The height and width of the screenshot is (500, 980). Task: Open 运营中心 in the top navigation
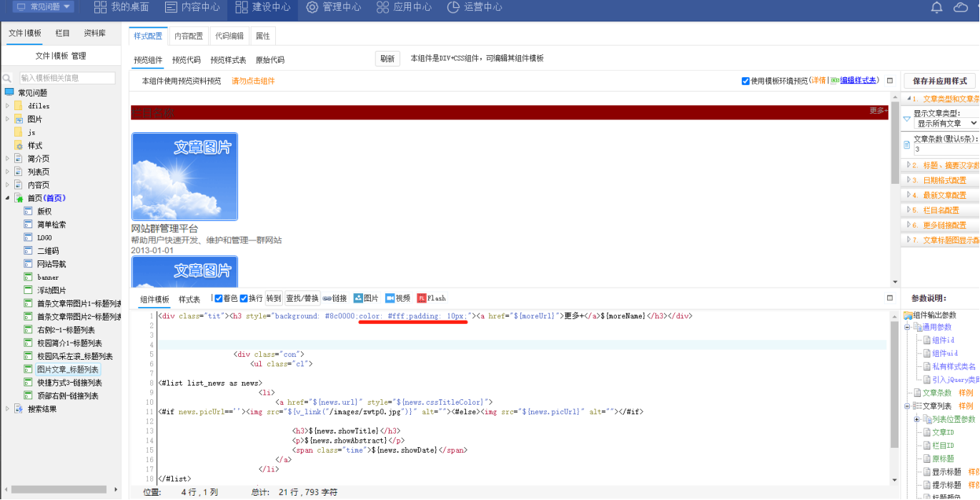(x=474, y=7)
